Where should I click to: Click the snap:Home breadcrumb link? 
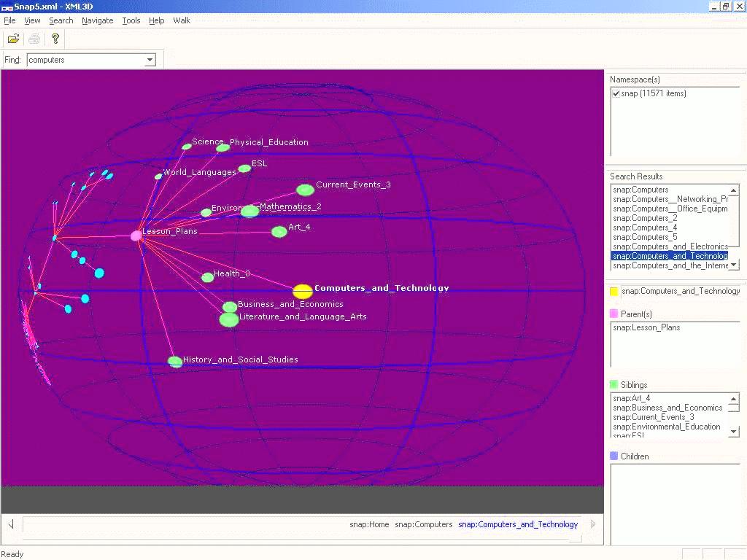369,524
